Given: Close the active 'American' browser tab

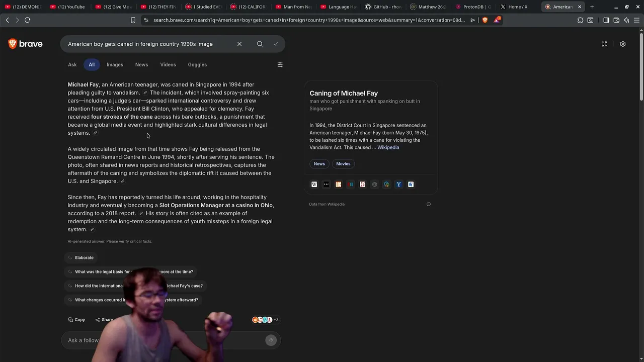Looking at the screenshot, I should pos(580,7).
